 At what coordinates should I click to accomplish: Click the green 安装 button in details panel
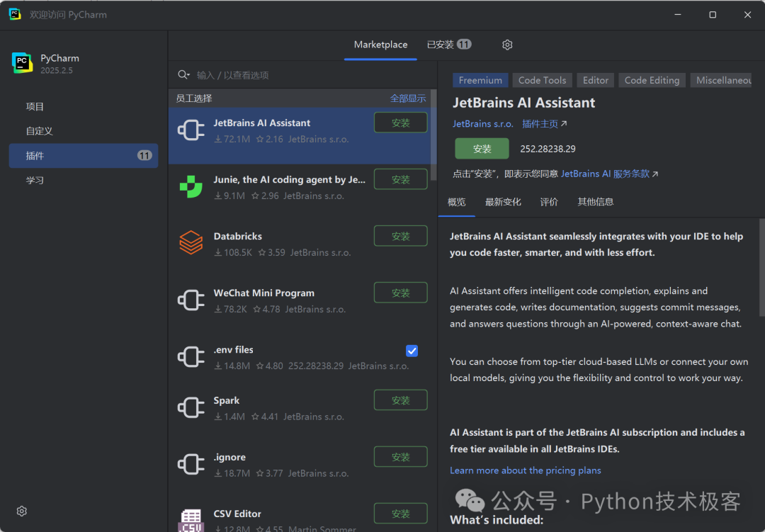[x=482, y=149]
